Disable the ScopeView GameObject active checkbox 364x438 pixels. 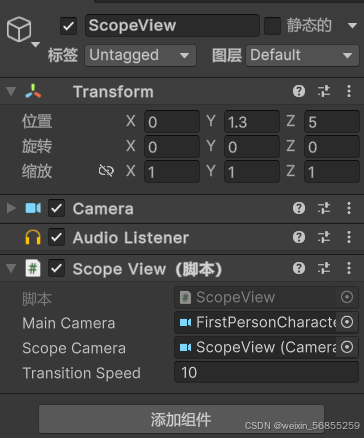[68, 26]
